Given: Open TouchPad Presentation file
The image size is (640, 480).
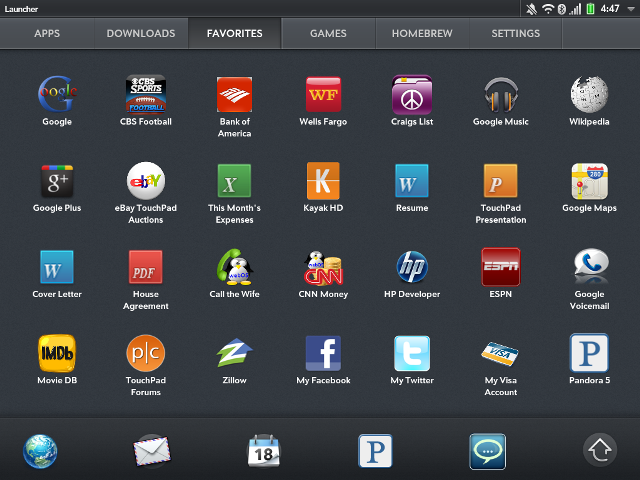Looking at the screenshot, I should point(501,181).
